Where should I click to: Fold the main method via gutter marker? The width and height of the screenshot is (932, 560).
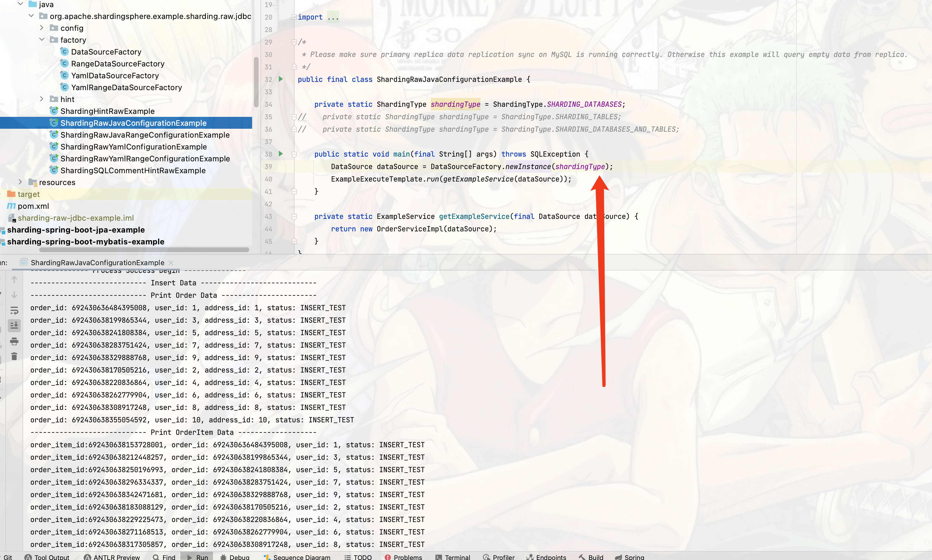[x=294, y=154]
